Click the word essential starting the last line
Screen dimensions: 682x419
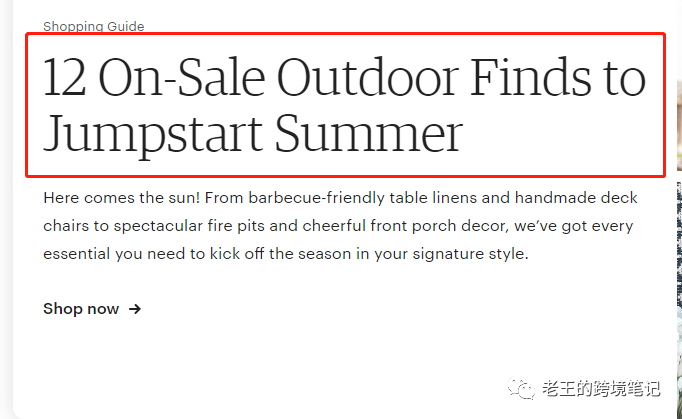pos(77,254)
